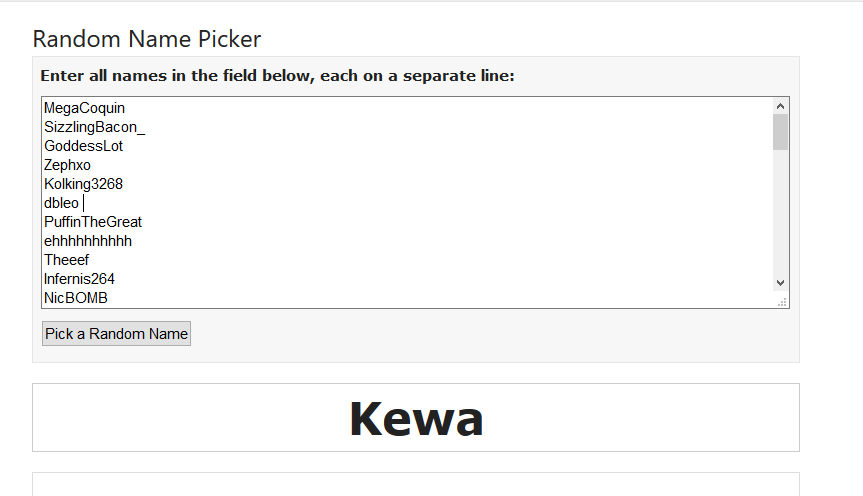The height and width of the screenshot is (496, 863).
Task: Click the scrollbar track below the thumb
Action: 781,215
